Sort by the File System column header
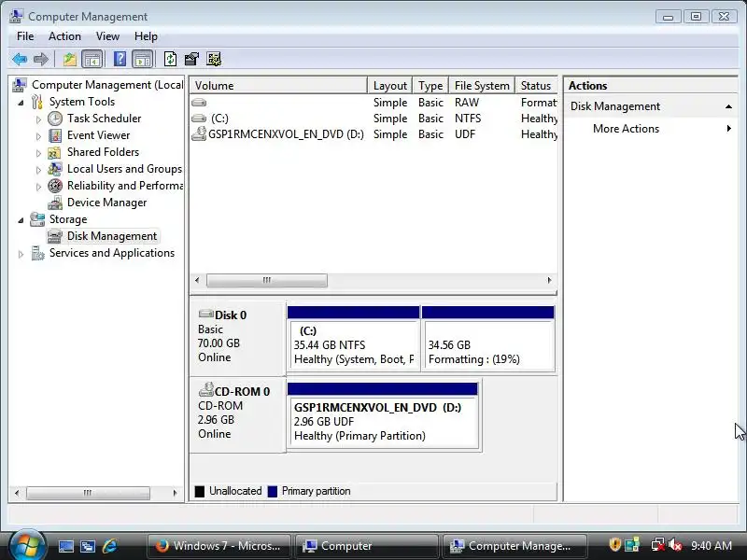Viewport: 747px width, 560px height. [x=482, y=85]
